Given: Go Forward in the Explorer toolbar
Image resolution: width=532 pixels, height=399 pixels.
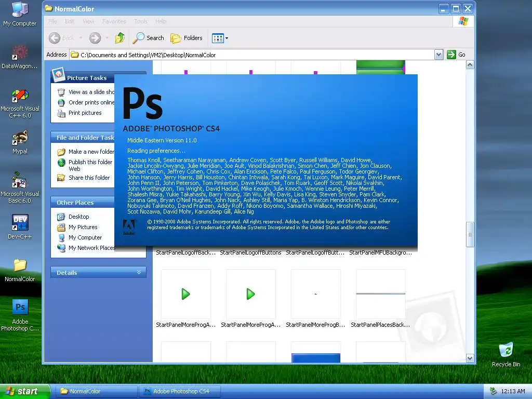Looking at the screenshot, I should pos(95,38).
